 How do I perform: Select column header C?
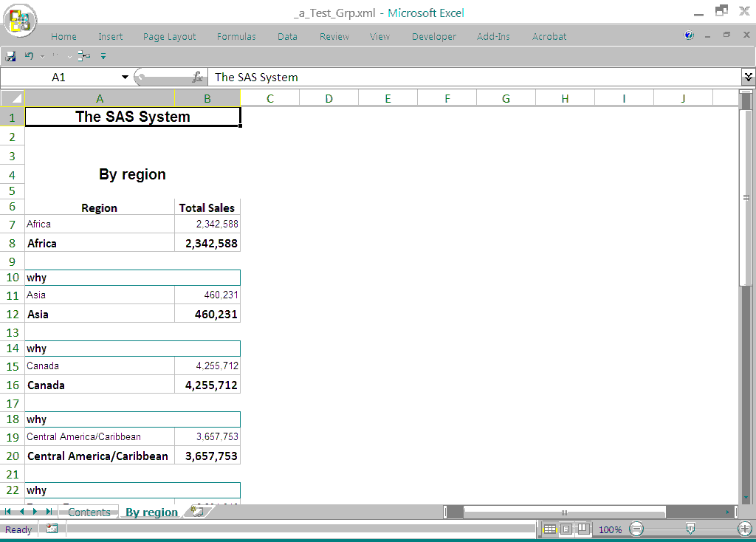pos(270,98)
